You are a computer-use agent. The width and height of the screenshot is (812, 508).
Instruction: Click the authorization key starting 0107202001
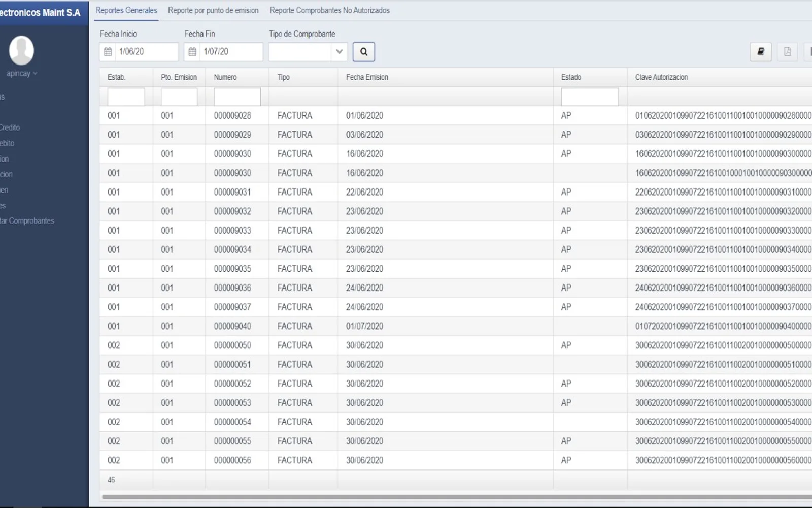(x=723, y=326)
